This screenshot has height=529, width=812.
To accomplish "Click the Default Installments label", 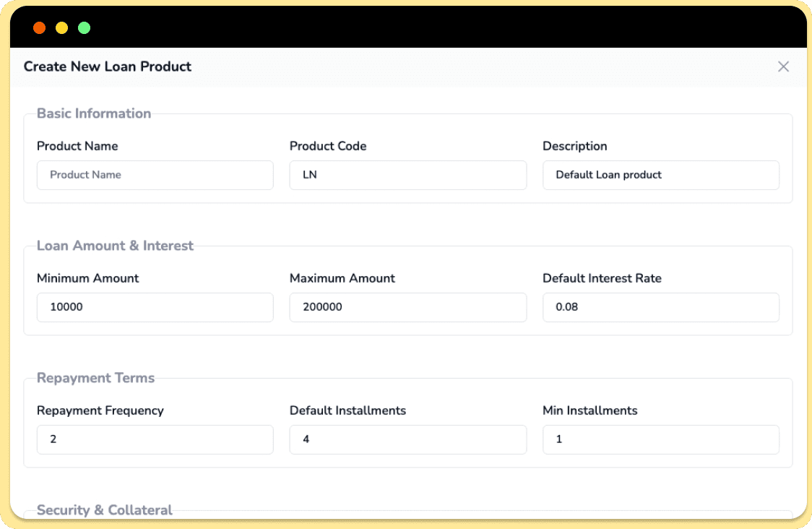I will (x=348, y=410).
